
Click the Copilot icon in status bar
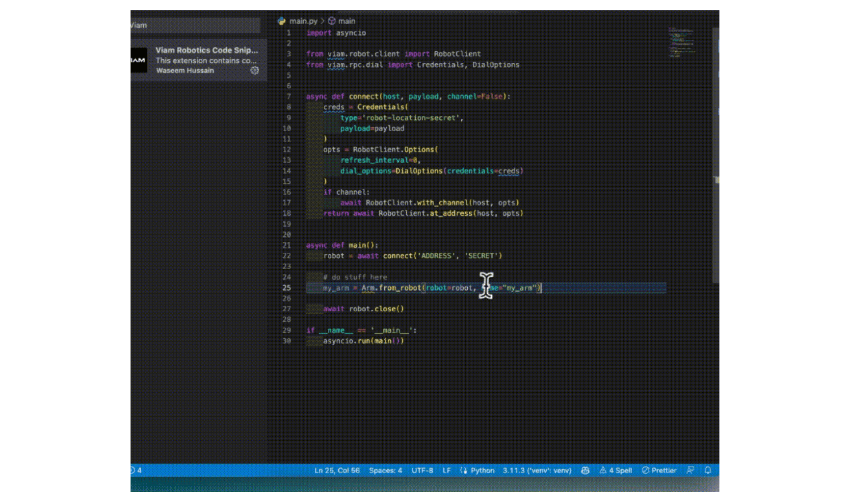(x=585, y=471)
